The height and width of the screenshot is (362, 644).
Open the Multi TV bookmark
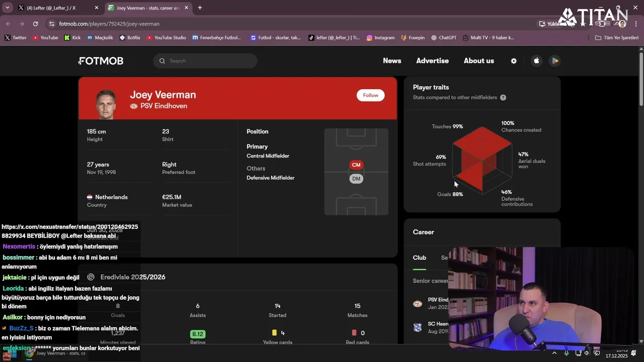coord(488,38)
